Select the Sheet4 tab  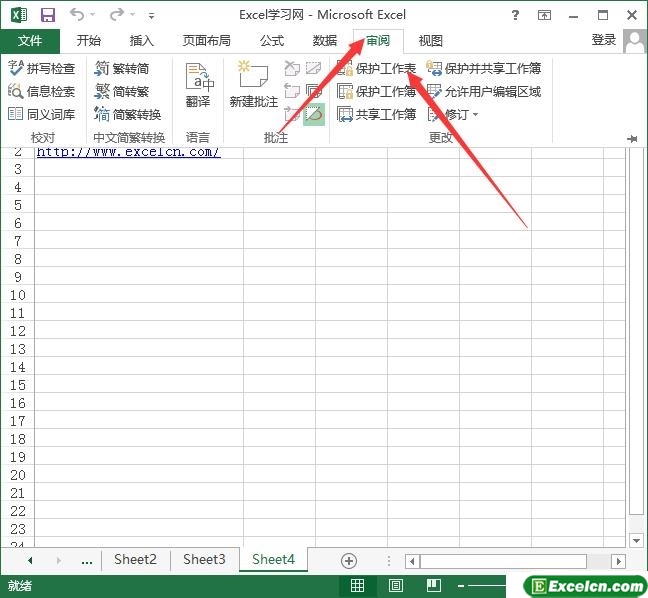tap(273, 560)
